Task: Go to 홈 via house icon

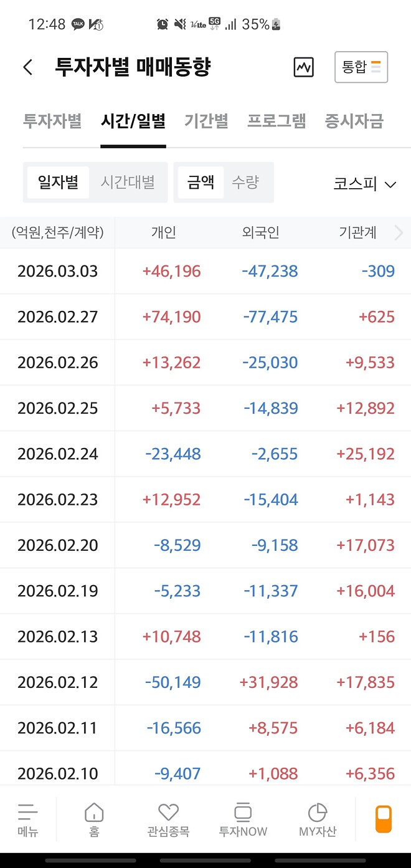Action: (x=94, y=813)
